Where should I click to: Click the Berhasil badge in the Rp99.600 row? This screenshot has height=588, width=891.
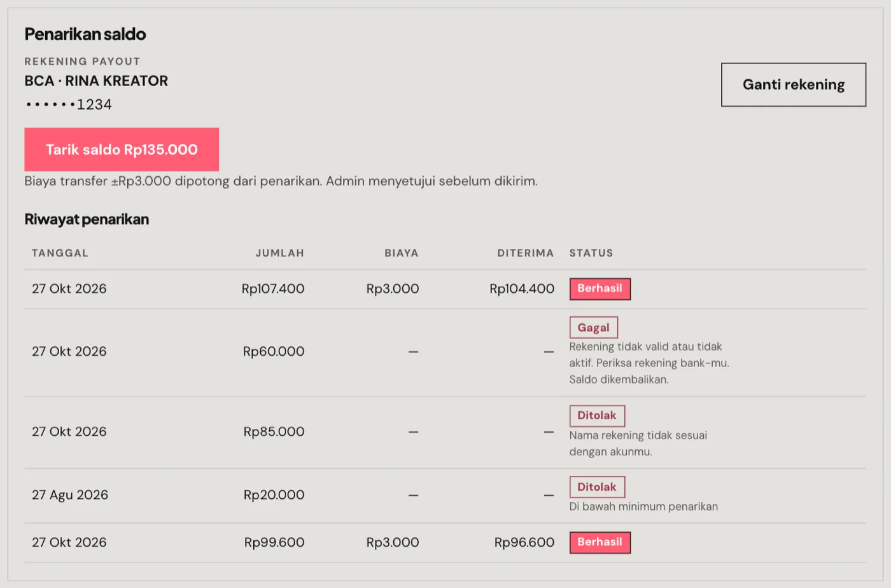(x=600, y=542)
